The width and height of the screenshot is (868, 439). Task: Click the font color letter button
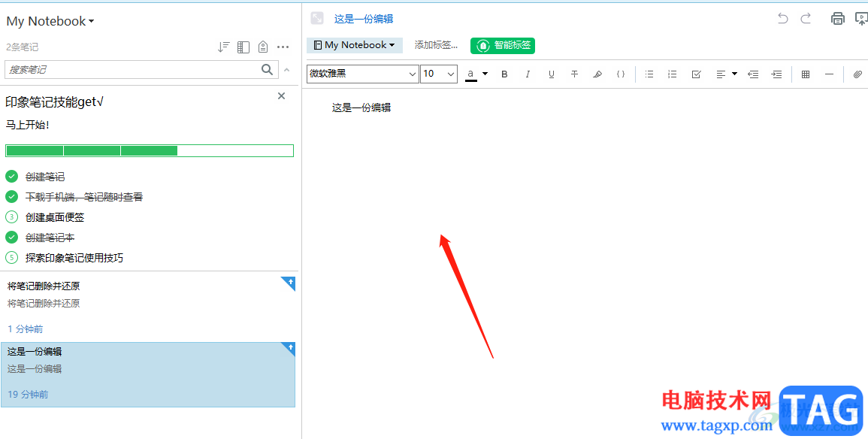471,74
